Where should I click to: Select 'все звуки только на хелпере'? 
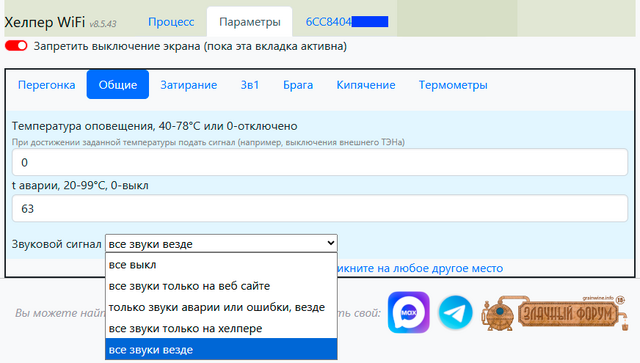click(221, 328)
